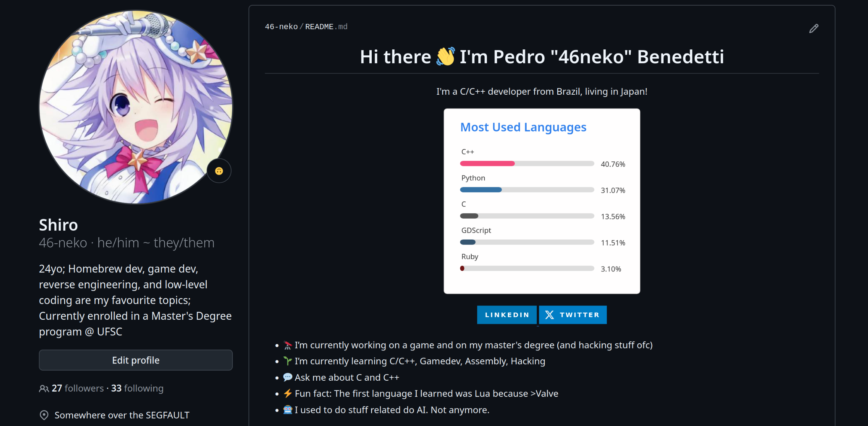The image size is (868, 426).
Task: Click the Most Used Languages card title
Action: tap(523, 127)
